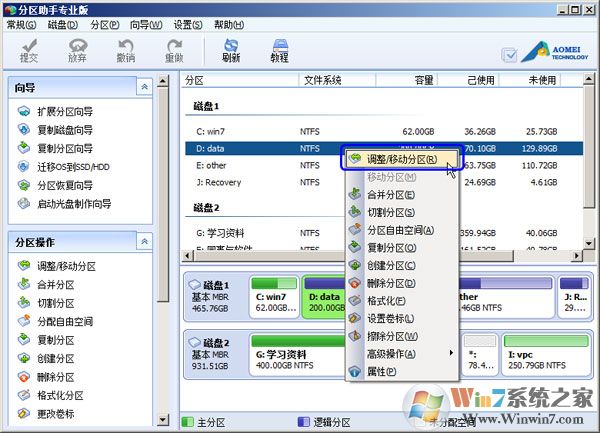This screenshot has width=600, height=433.
Task: Toggle the checkbox beside the AOMEI logo
Action: [x=510, y=55]
